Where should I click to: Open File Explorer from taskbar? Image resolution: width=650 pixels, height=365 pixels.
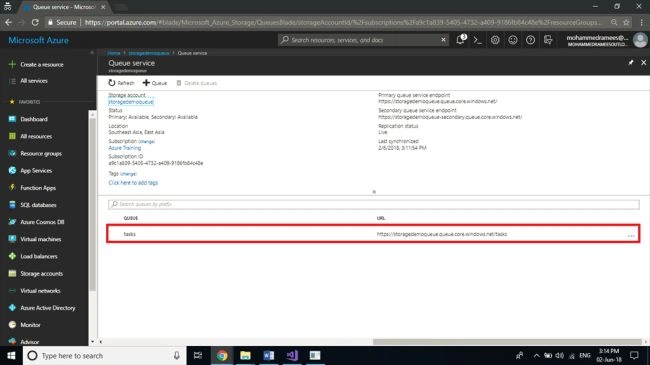point(245,355)
